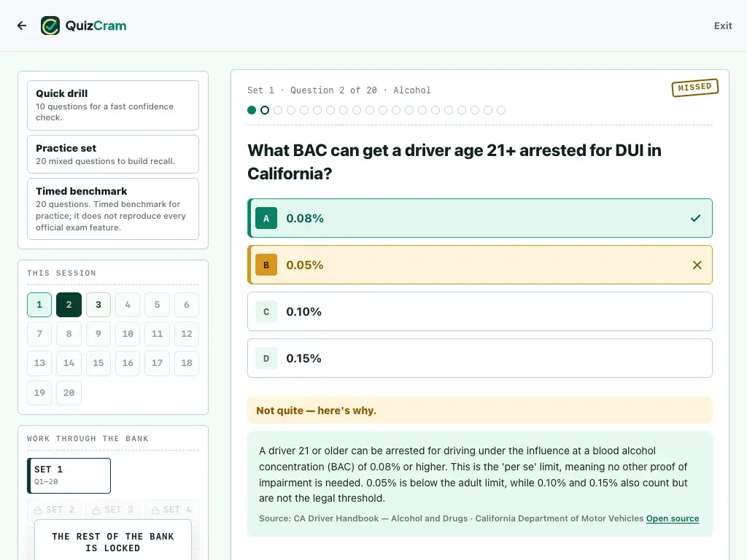747x560 pixels.
Task: Click the back arrow icon
Action: pos(22,26)
